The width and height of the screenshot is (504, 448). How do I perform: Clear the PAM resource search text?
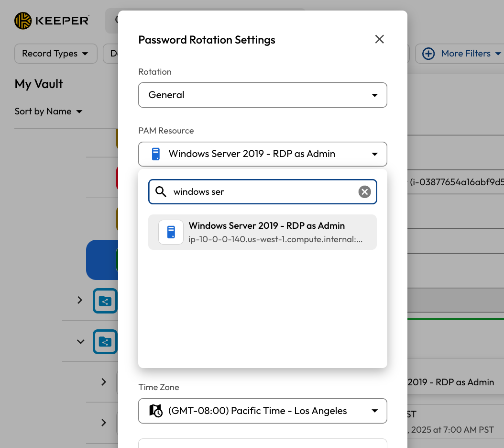[364, 192]
